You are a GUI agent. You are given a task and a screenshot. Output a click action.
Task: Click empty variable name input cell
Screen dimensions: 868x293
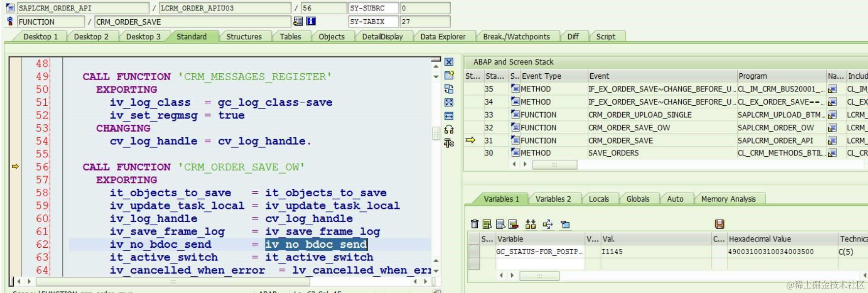540,264
